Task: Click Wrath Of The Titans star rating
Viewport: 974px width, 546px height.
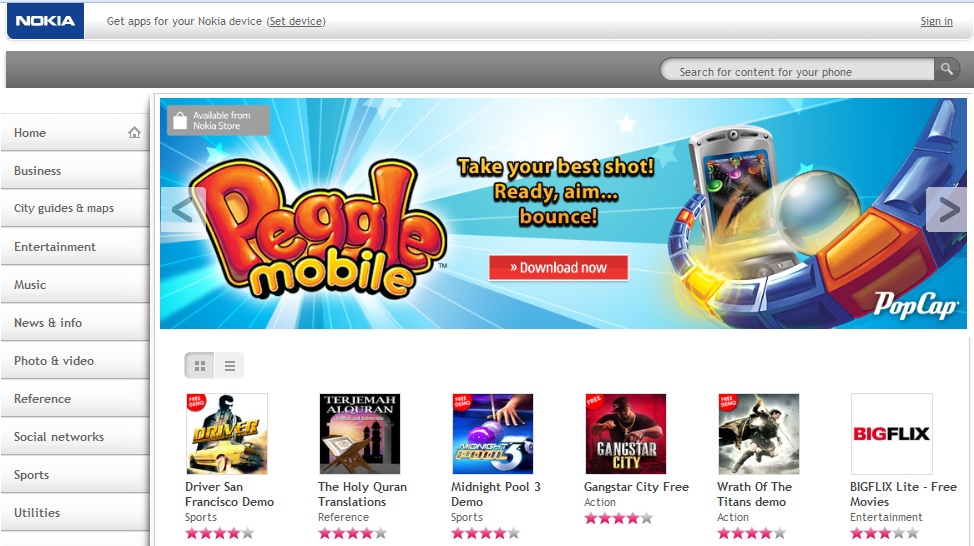Action: (x=751, y=533)
